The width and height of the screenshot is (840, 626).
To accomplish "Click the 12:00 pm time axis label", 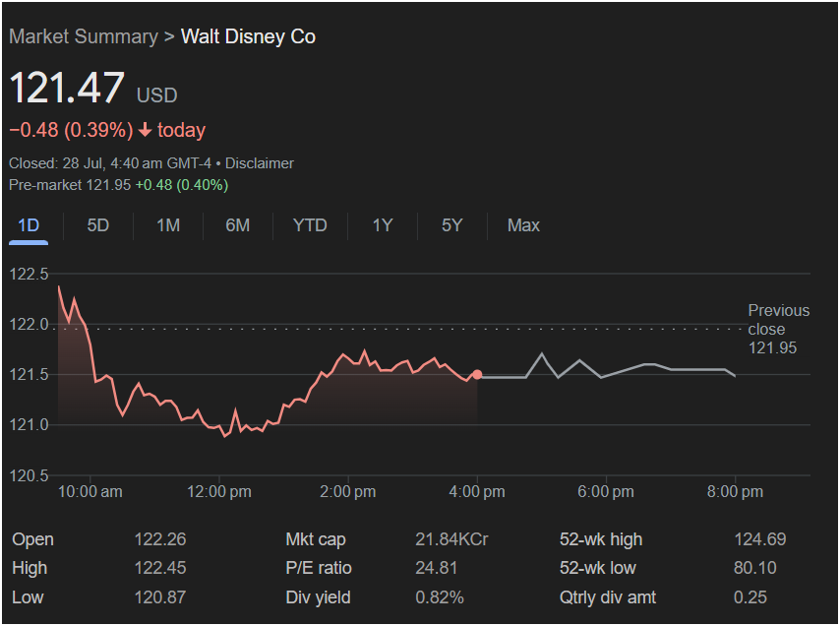I will pyautogui.click(x=219, y=492).
